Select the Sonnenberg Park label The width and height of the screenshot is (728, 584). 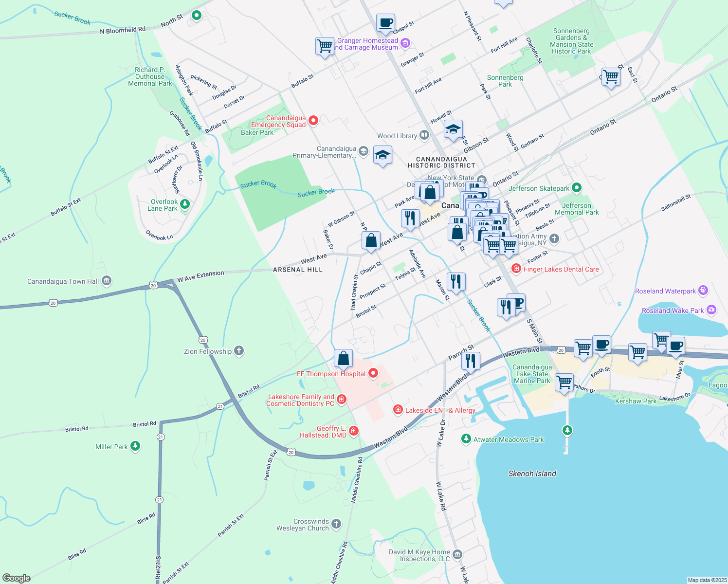click(x=505, y=81)
